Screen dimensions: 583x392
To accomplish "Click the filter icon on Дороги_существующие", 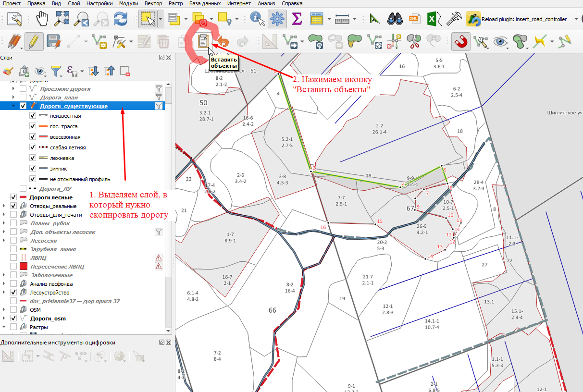I will pos(159,106).
